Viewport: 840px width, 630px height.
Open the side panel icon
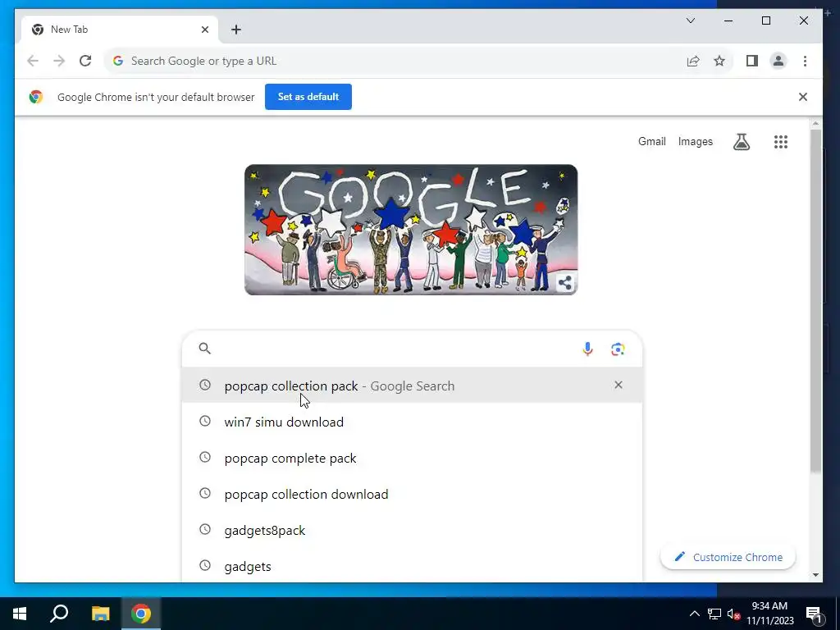coord(752,61)
